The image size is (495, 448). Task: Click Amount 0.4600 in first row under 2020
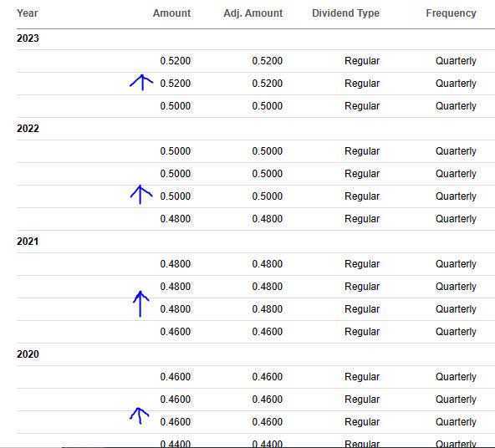click(x=176, y=377)
